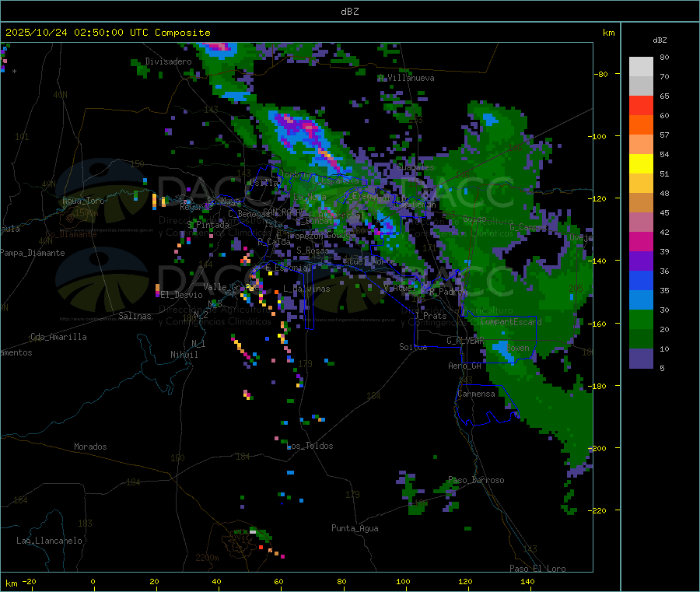The width and height of the screenshot is (700, 592).
Task: Click the 'Los_Toldos' location label
Action: coord(310,446)
